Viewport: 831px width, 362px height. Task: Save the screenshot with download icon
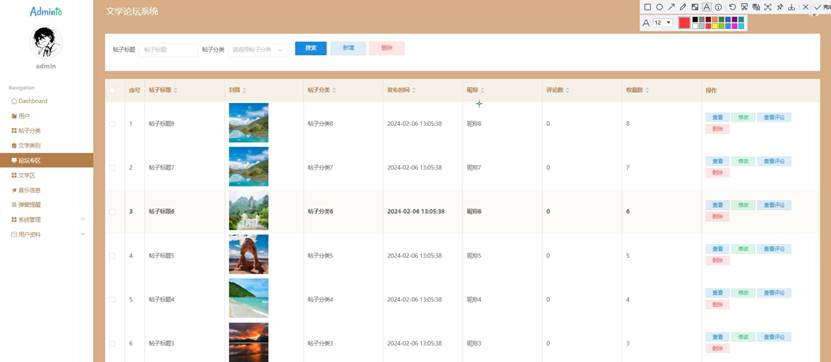[792, 7]
